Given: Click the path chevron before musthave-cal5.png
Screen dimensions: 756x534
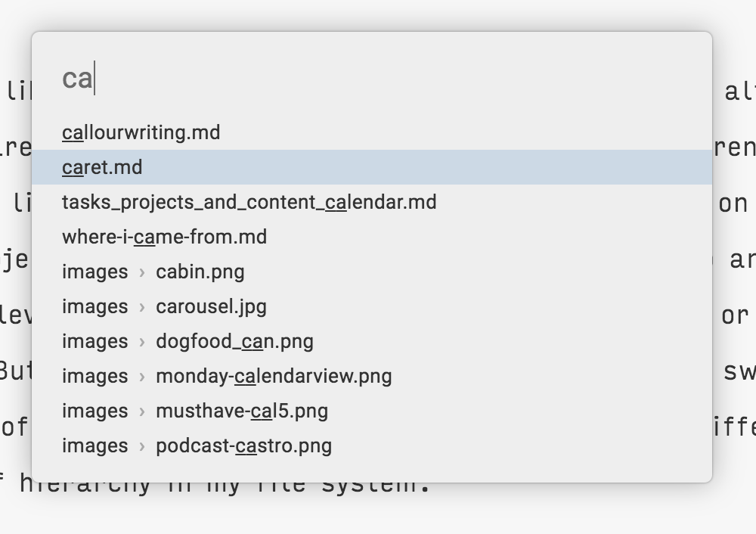Looking at the screenshot, I should 142,411.
